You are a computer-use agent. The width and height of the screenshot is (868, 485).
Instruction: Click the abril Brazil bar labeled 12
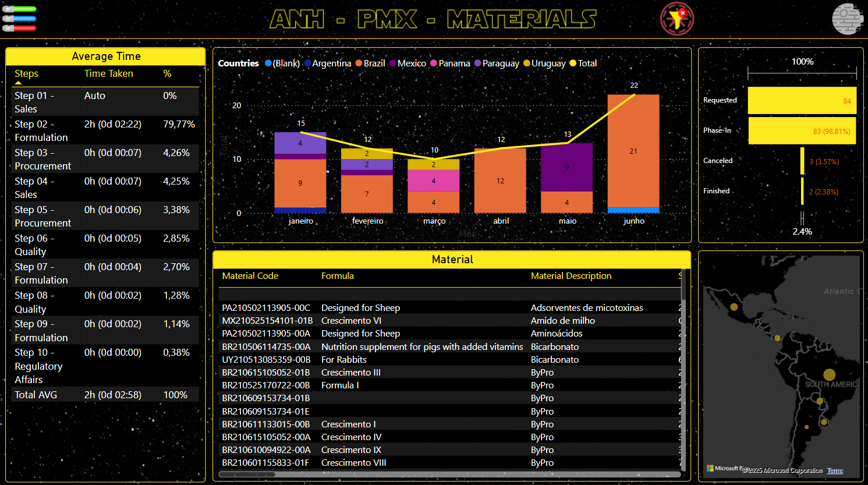pos(500,180)
